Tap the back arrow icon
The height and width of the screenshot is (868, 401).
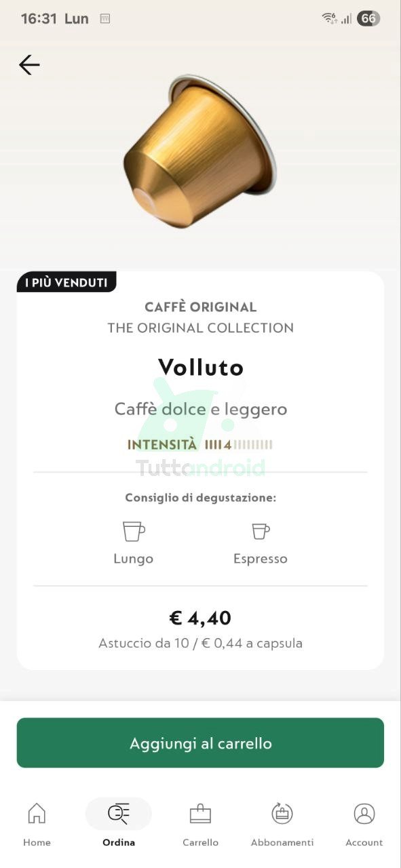pos(29,65)
